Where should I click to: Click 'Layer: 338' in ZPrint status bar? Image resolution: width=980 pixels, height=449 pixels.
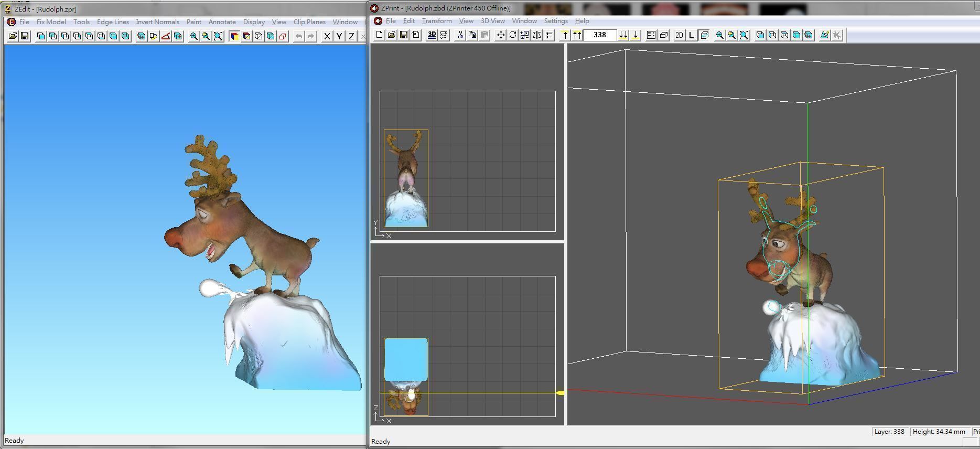tap(889, 432)
